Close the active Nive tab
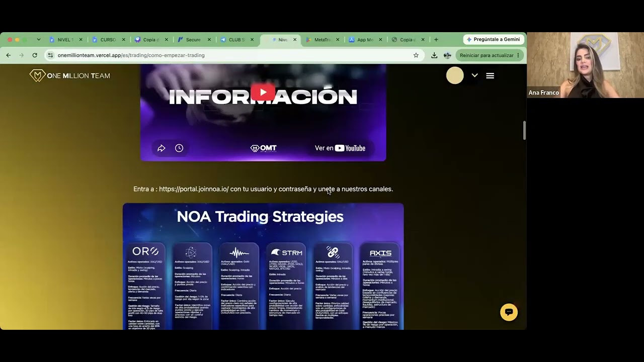 tap(295, 40)
